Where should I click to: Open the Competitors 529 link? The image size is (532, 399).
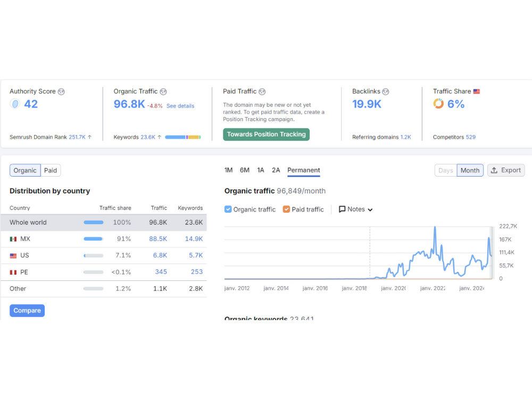(471, 137)
